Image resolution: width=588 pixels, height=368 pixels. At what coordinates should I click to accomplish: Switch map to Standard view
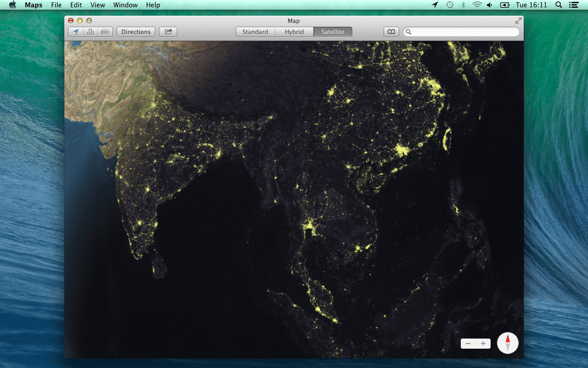pos(255,32)
